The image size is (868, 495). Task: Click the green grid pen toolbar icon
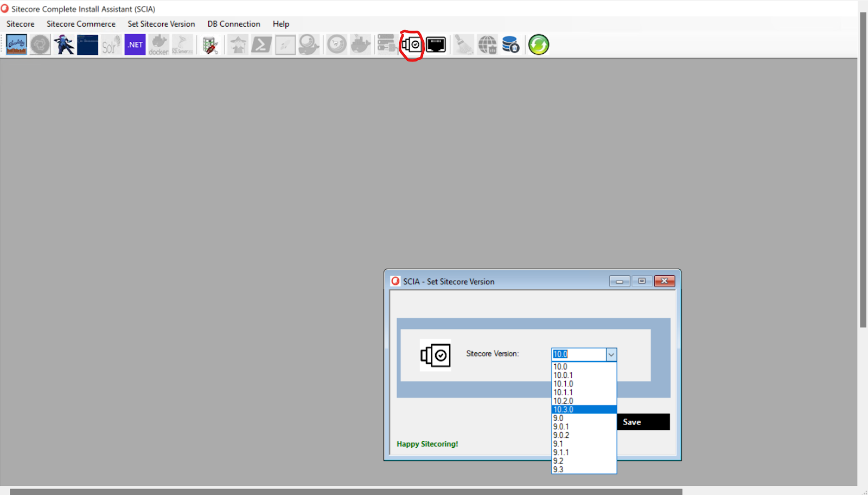pyautogui.click(x=210, y=45)
